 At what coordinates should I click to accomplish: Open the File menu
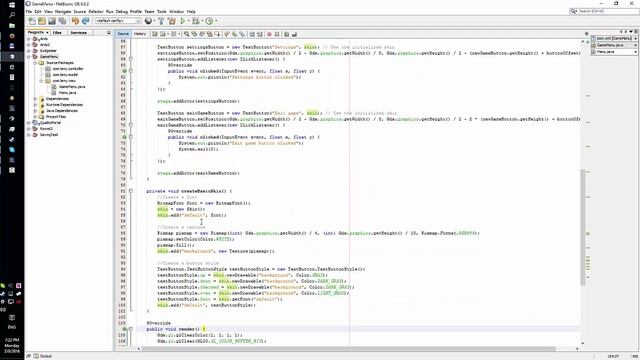29,11
